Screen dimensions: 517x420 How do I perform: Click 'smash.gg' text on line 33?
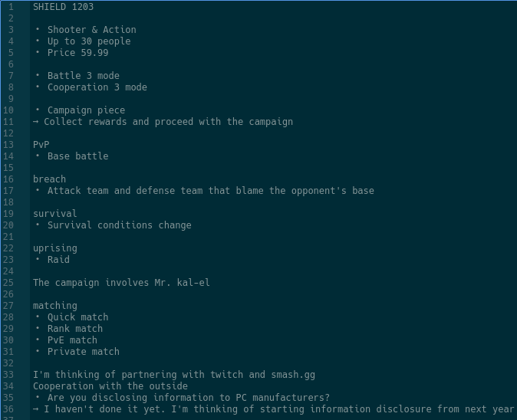tap(293, 375)
